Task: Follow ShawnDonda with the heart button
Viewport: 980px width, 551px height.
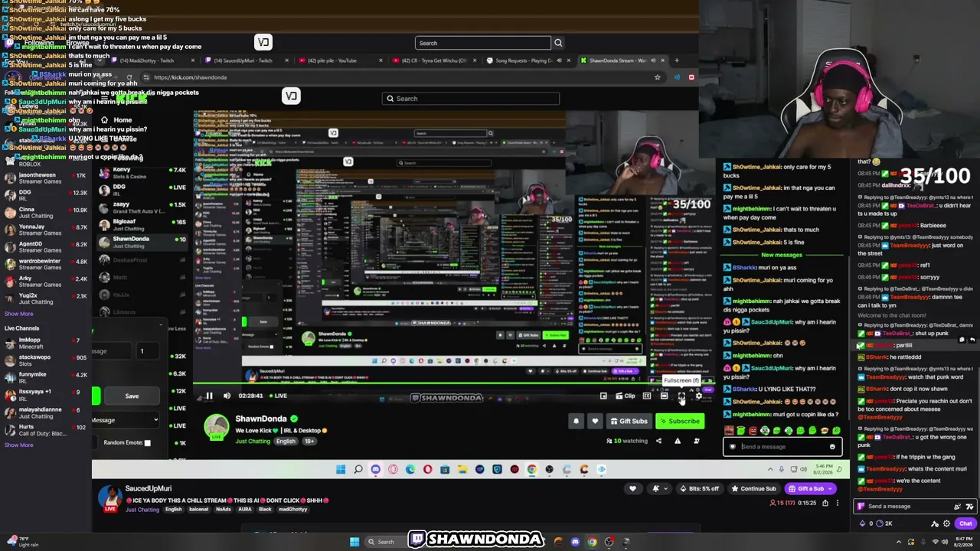Action: [x=595, y=421]
